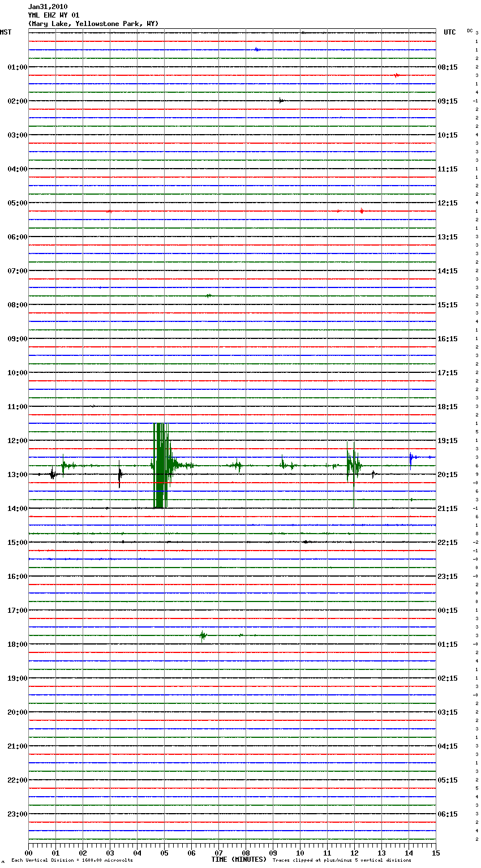Image resolution: width=481 pixels, height=868 pixels.
Task: Click the 15 minute axis tick label
Action: (436, 853)
